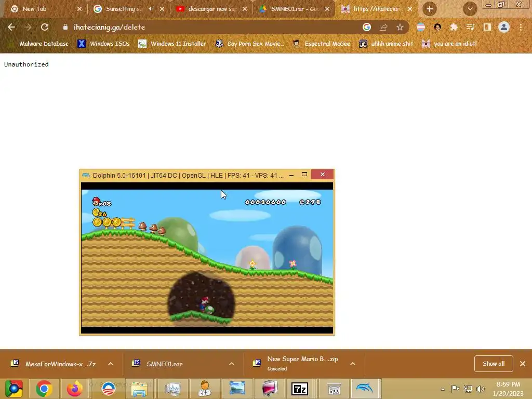The width and height of the screenshot is (532, 399).
Task: Click the address bar showing ihatecianig.ga/delete
Action: point(214,27)
